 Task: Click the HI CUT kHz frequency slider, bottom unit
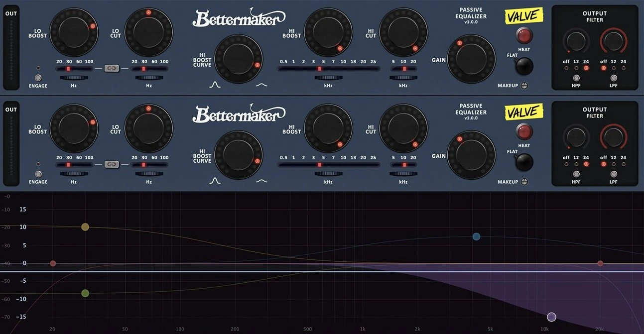pos(403,165)
